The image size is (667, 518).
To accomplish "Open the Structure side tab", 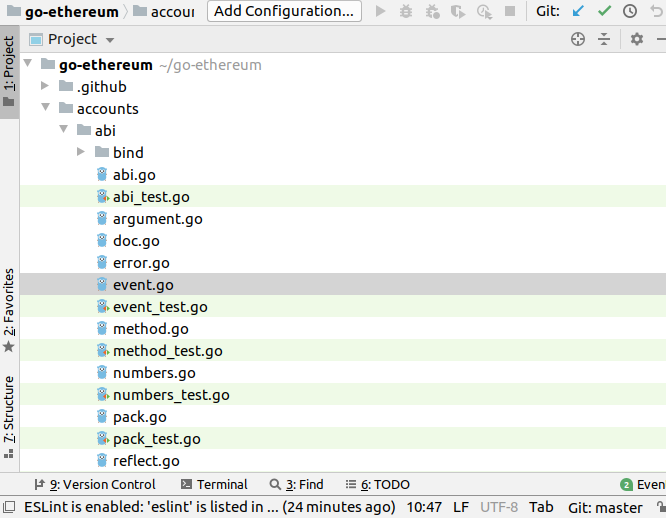I will pyautogui.click(x=9, y=410).
